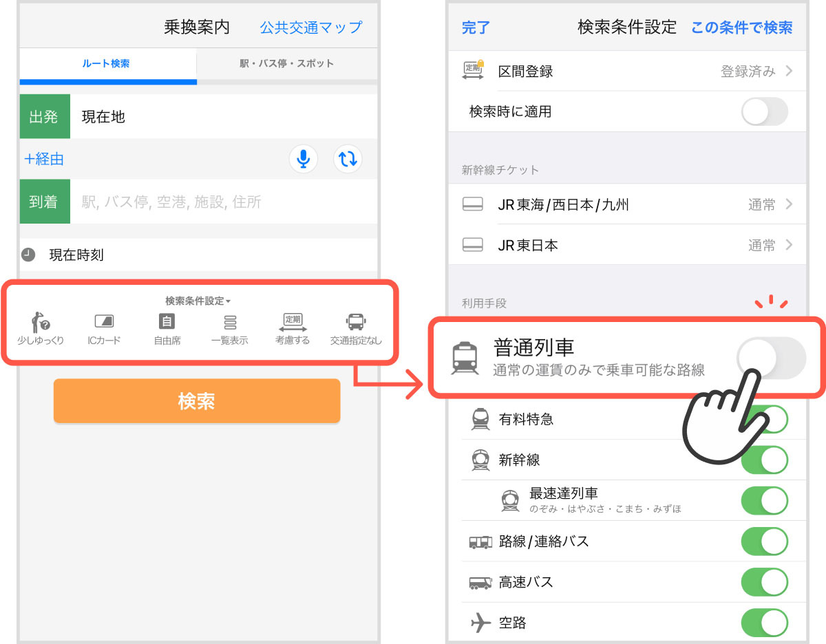Tap the orange 検索 button
This screenshot has height=644, width=826.
197,401
